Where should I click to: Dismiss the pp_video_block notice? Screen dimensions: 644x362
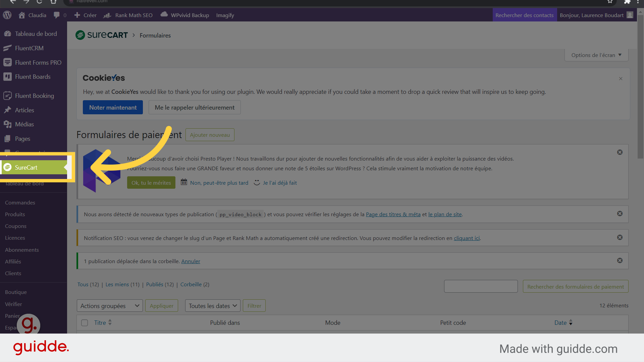coord(620,214)
